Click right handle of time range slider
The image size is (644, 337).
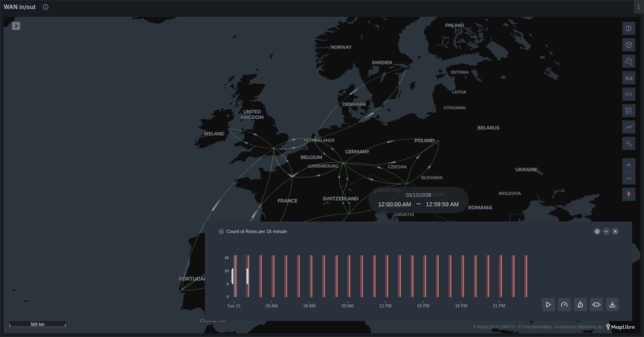(247, 276)
